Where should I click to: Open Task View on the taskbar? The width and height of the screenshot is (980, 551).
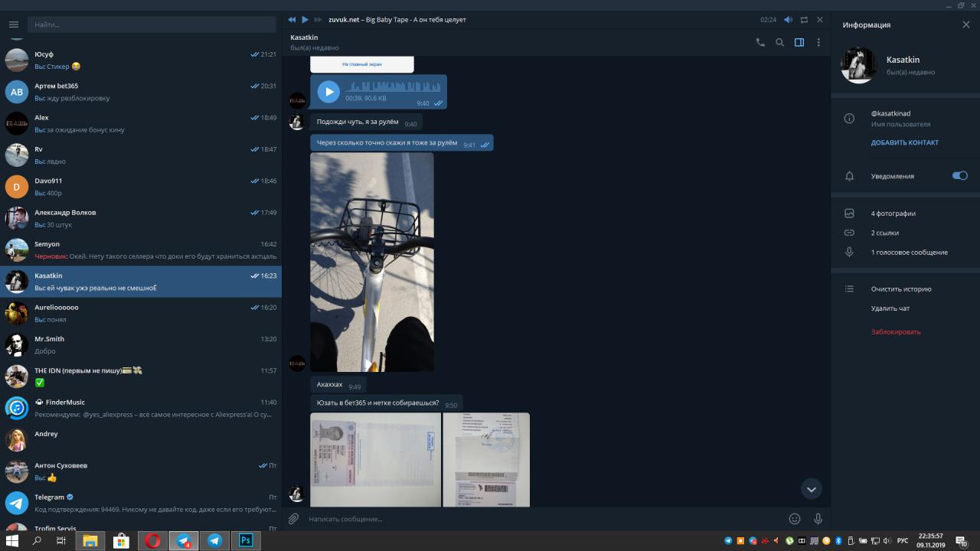tap(61, 541)
